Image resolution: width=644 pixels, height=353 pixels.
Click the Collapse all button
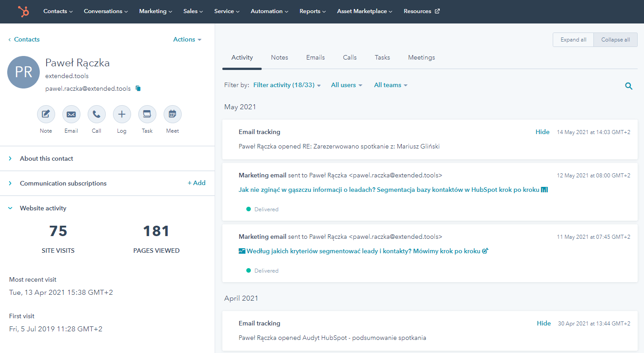[x=616, y=40]
